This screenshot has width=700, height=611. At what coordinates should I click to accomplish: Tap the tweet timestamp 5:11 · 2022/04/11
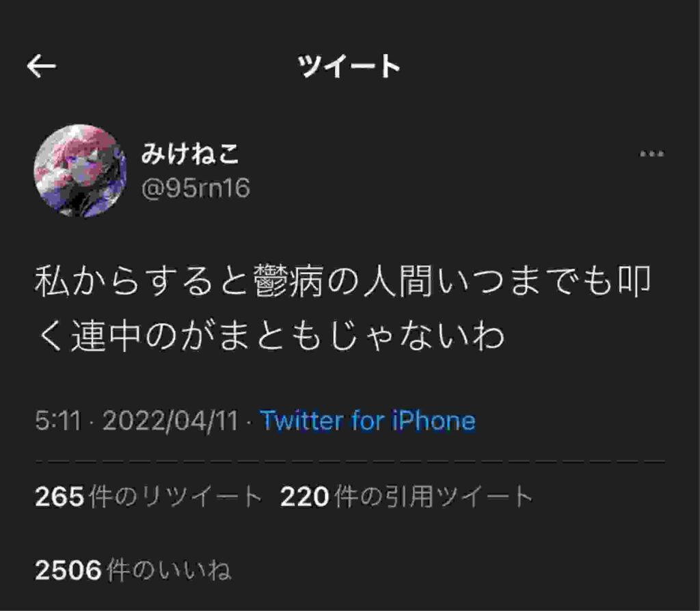(x=137, y=420)
